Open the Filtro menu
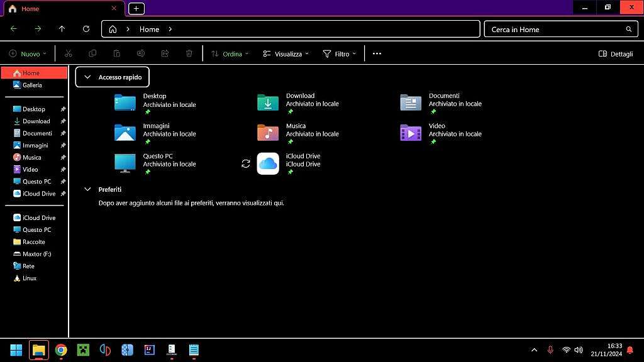Screen dimensions: 644x362 [x=339, y=53]
